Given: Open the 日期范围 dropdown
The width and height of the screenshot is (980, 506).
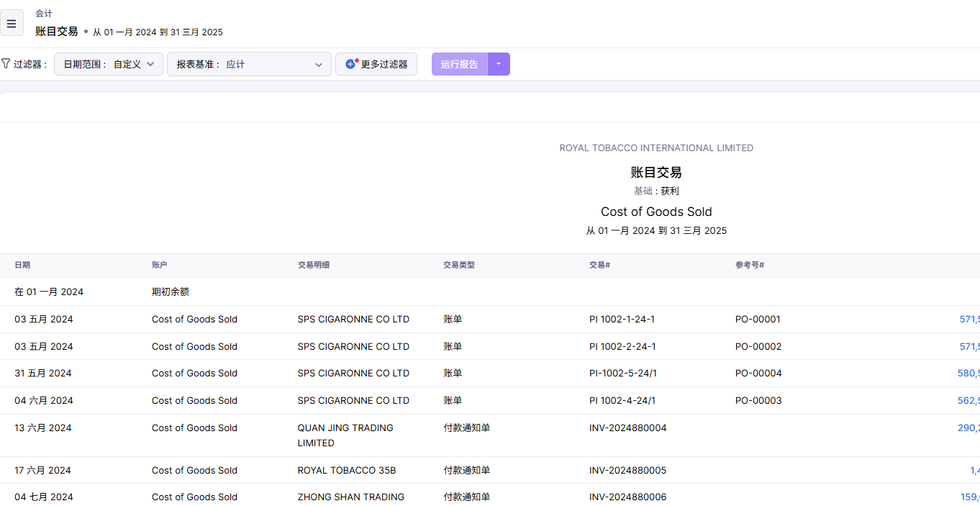Looking at the screenshot, I should click(109, 64).
